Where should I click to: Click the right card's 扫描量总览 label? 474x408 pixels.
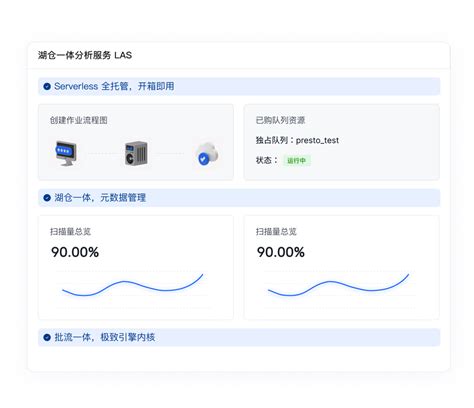pyautogui.click(x=276, y=231)
